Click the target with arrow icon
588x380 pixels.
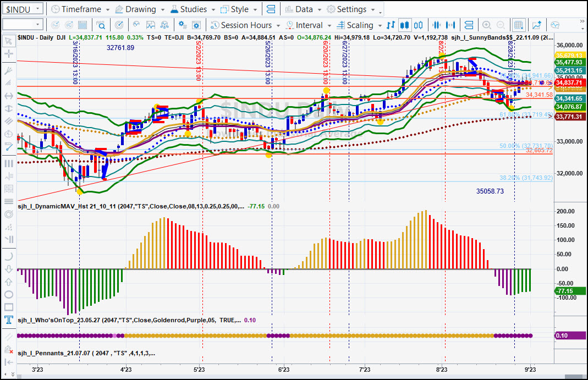119,25
